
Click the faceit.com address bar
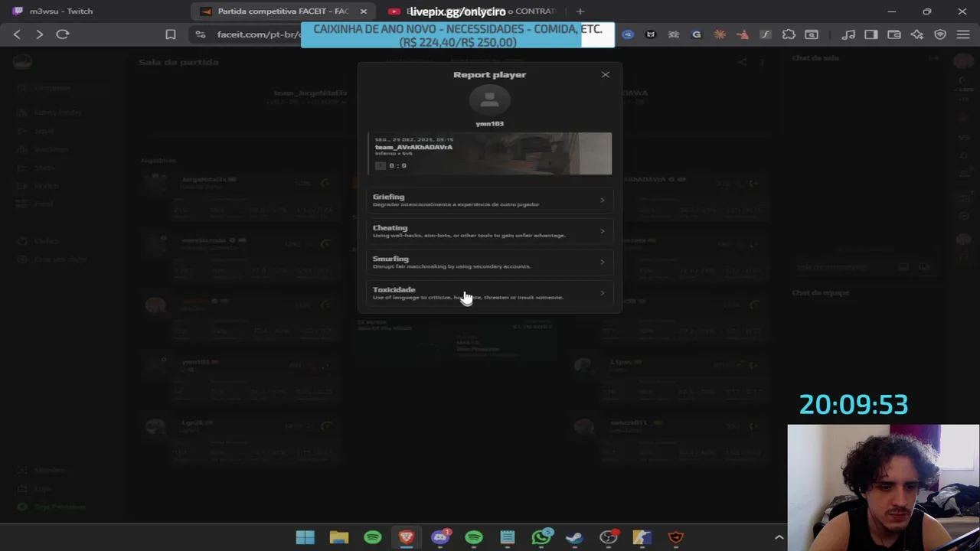pos(259,34)
